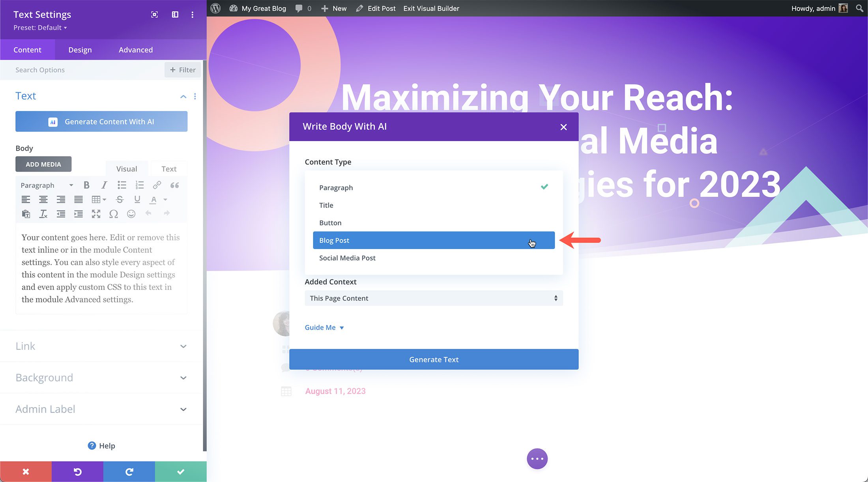This screenshot has width=868, height=482.
Task: Select Blog Post content type
Action: (x=433, y=240)
